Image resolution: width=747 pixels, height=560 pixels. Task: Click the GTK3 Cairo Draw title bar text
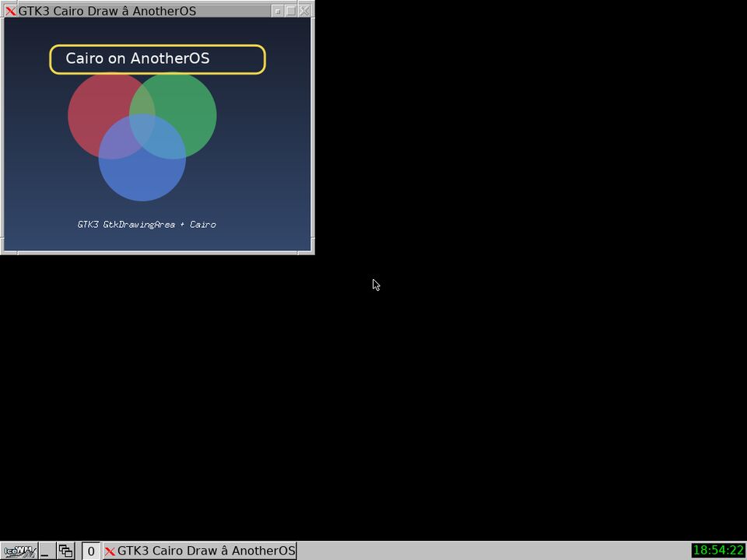coord(107,10)
